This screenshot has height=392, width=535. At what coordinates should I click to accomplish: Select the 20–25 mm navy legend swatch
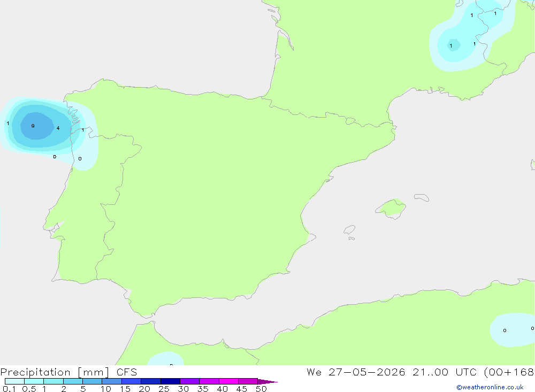(151, 381)
